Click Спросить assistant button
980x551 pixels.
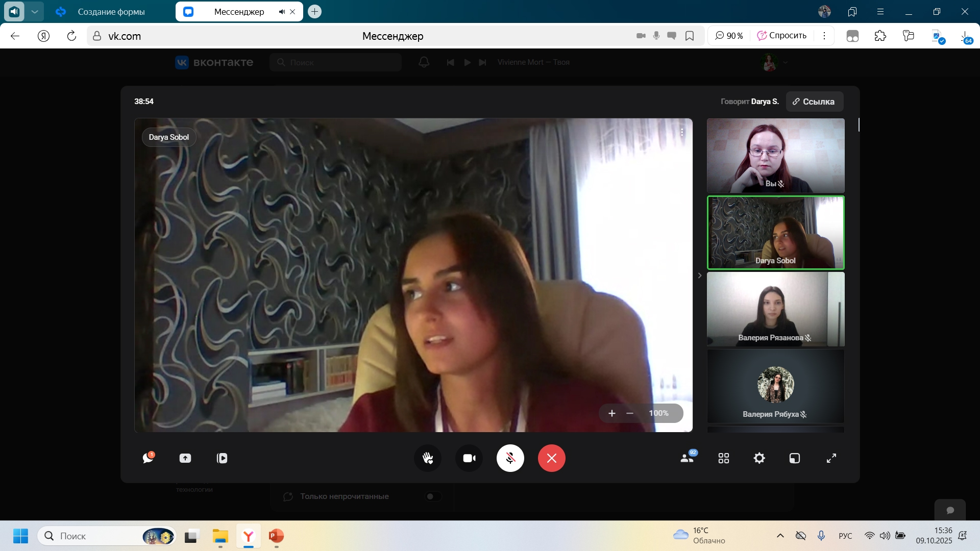[782, 36]
